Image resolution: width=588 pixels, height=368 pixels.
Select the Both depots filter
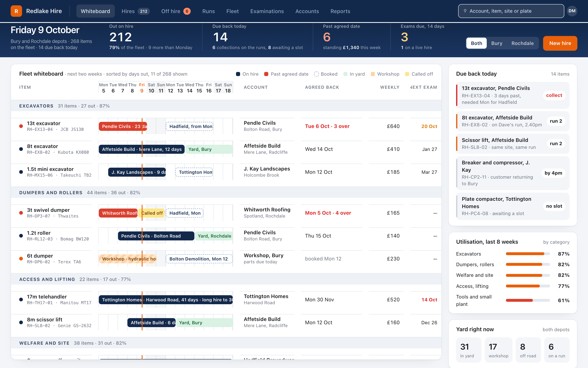pyautogui.click(x=476, y=43)
